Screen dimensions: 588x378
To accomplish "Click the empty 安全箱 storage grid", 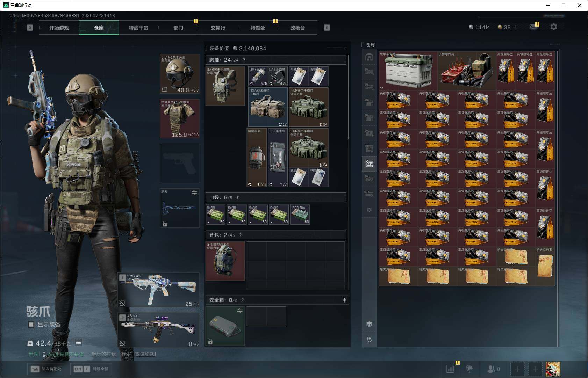I will pyautogui.click(x=266, y=316).
